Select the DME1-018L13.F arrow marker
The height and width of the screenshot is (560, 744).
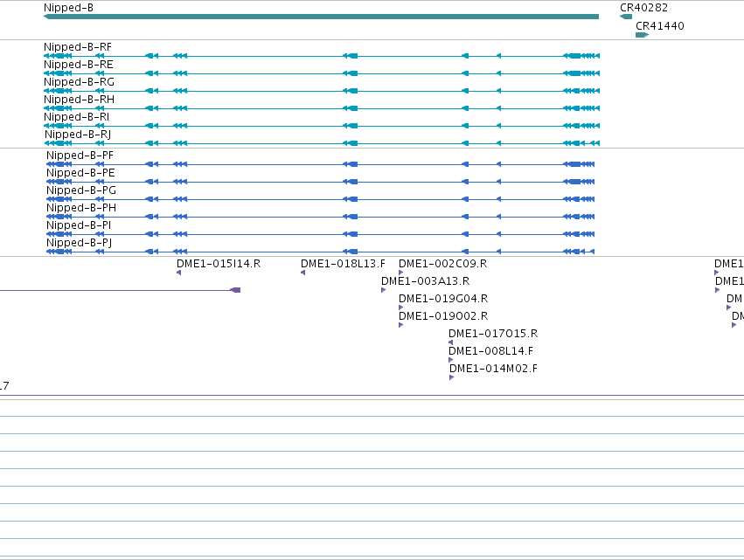(x=302, y=273)
